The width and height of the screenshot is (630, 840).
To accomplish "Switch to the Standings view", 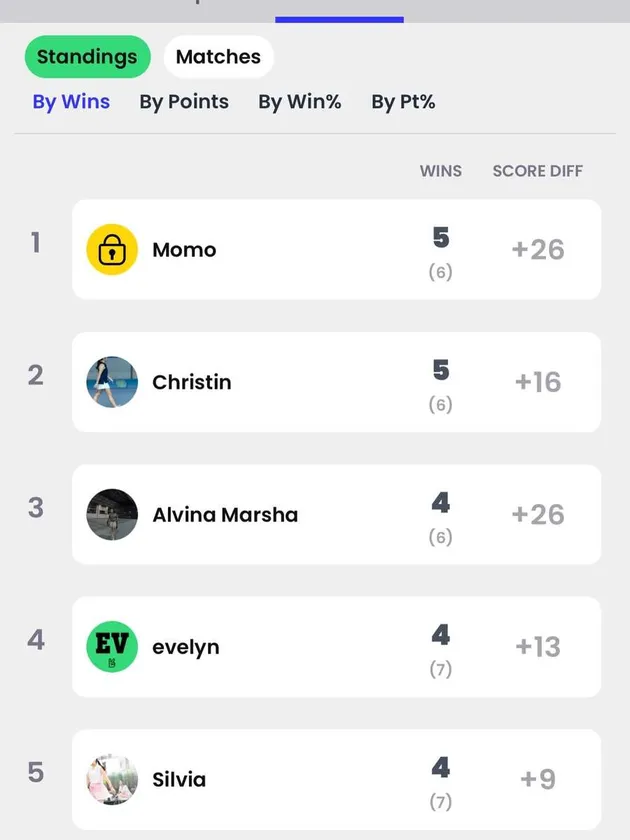I will (x=87, y=57).
